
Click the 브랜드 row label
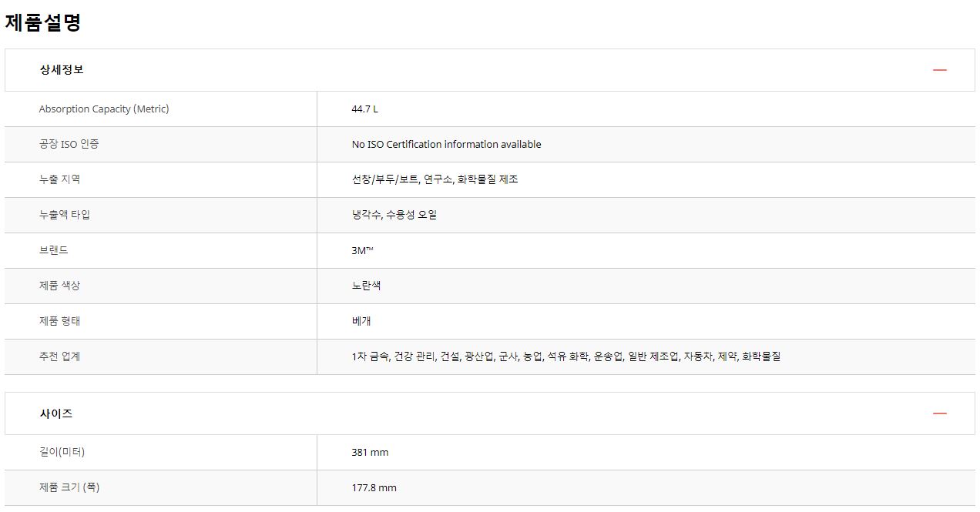pyautogui.click(x=54, y=250)
